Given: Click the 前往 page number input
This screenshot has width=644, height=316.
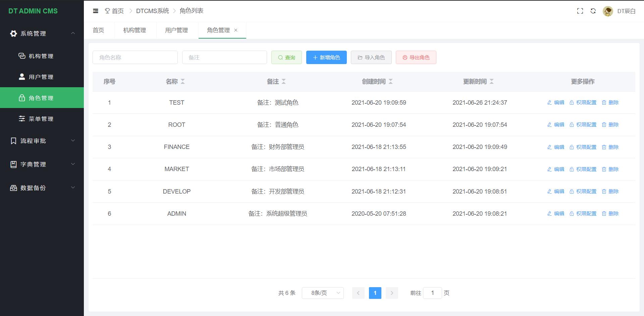Looking at the screenshot, I should [432, 293].
